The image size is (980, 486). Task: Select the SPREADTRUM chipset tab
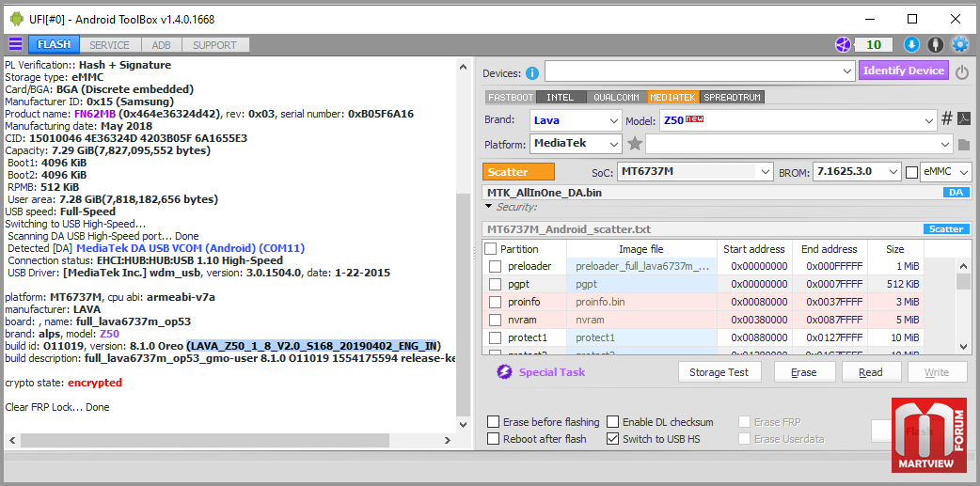pyautogui.click(x=732, y=98)
